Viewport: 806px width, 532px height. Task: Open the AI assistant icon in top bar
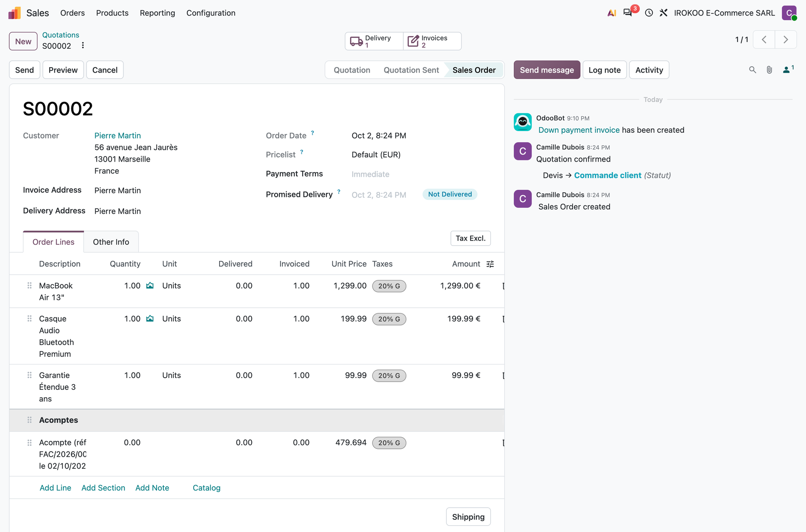point(612,13)
